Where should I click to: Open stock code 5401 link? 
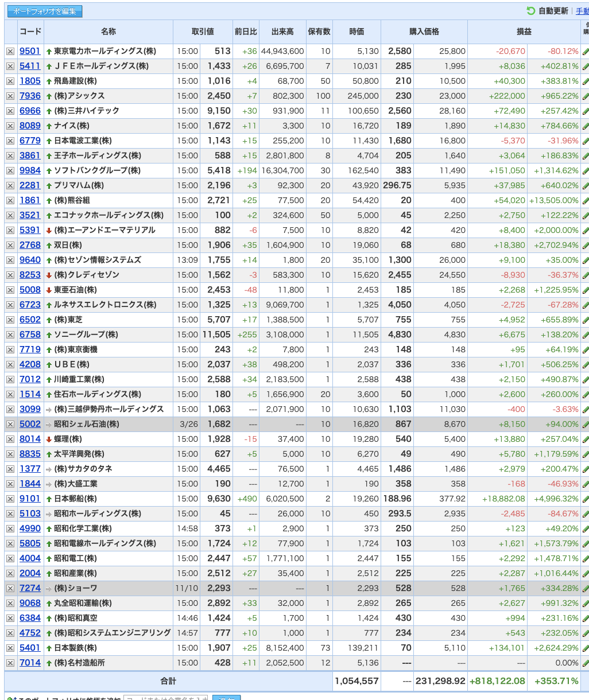click(30, 648)
